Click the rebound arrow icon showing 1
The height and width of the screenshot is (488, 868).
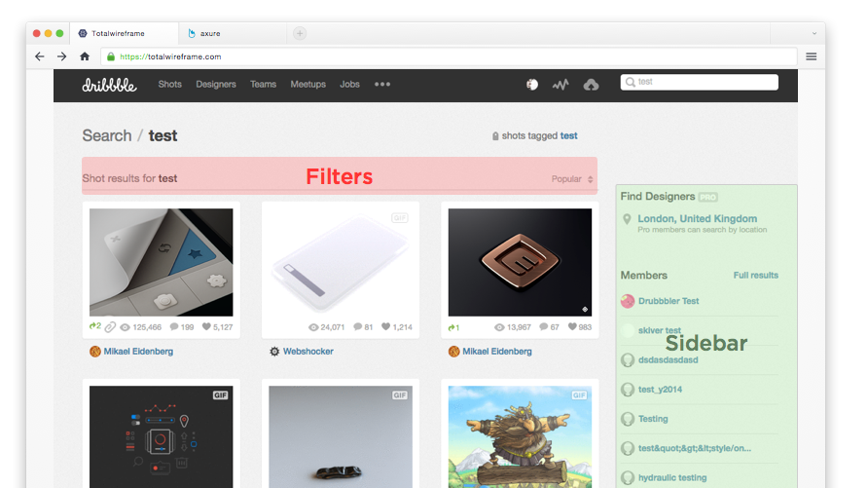452,327
